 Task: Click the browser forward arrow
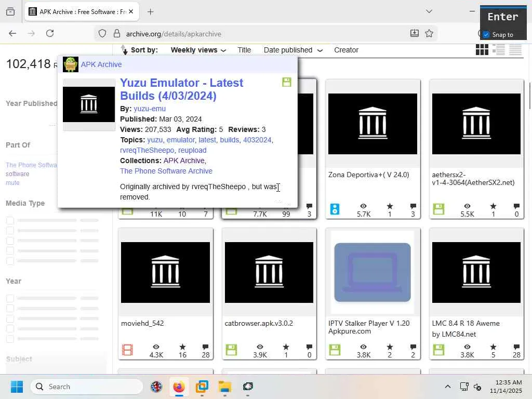(31, 33)
